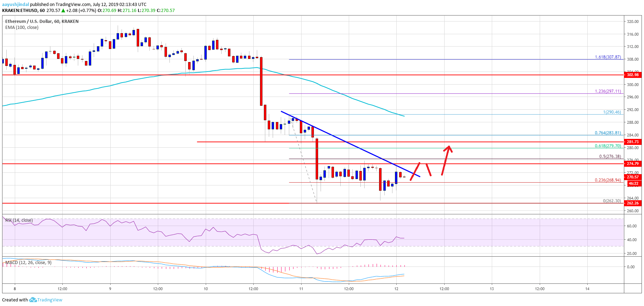Click the RSI 20.00 axis value
Viewport: 644px width, 306px height.
(x=632, y=253)
